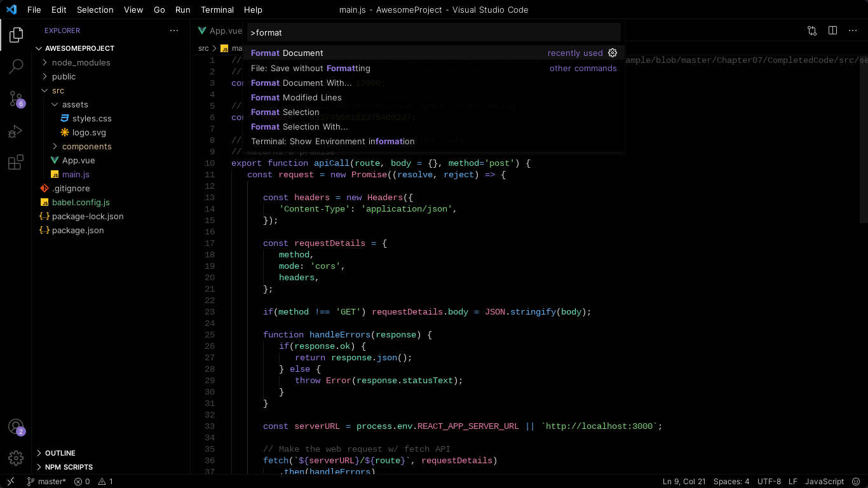Screen dimensions: 868x488
Task: Open Explorer more actions ellipsis
Action: tap(174, 30)
